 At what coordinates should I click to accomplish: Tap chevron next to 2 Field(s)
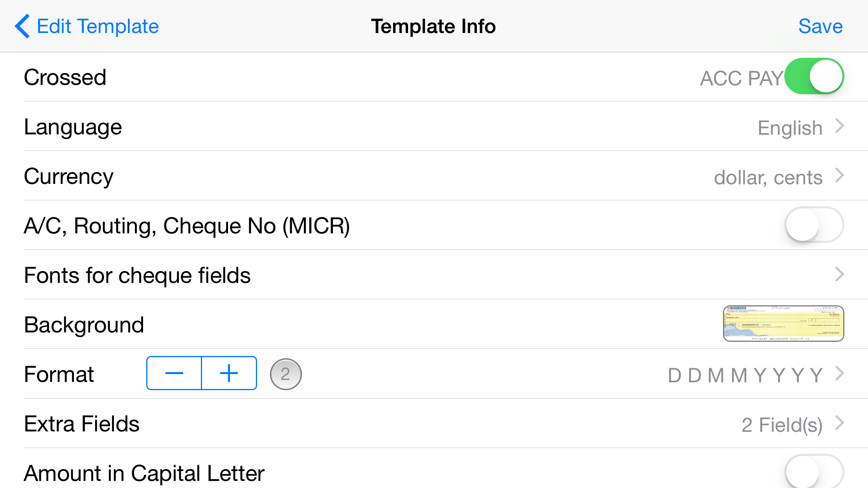(x=840, y=423)
